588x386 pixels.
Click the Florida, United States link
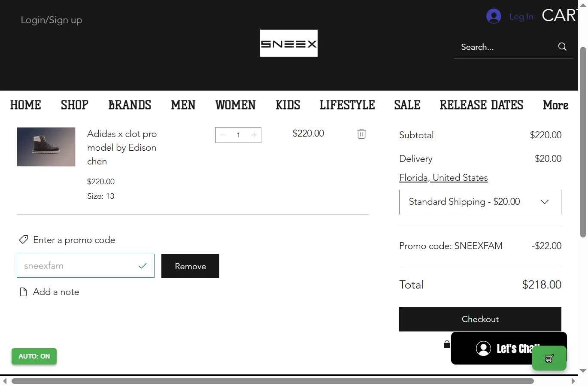tap(443, 178)
